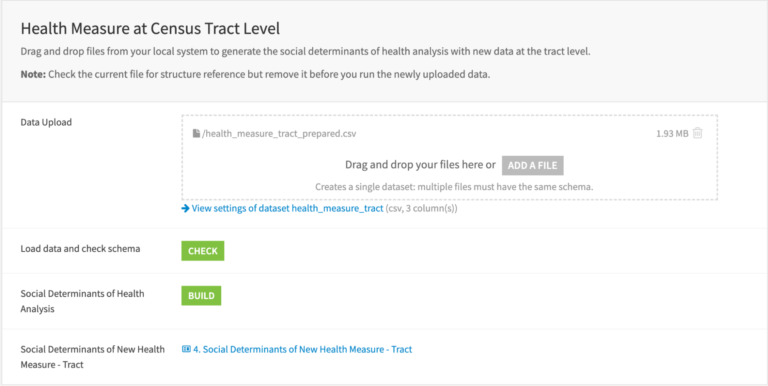Screen dimensions: 768x386
Task: Click the (csv, 3 column(s)) text
Action: [x=422, y=209]
